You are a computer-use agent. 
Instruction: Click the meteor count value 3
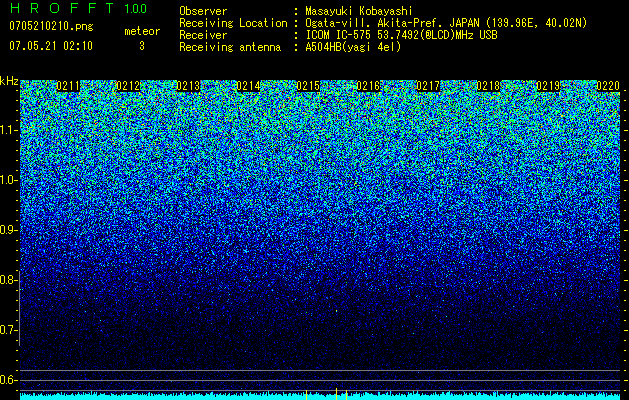coord(142,46)
